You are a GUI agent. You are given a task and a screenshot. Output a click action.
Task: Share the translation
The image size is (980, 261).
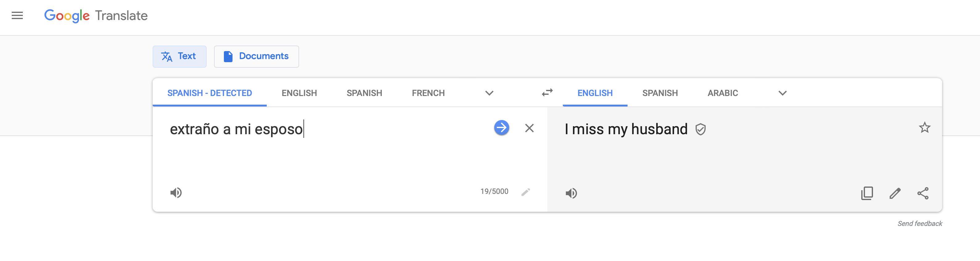tap(923, 193)
